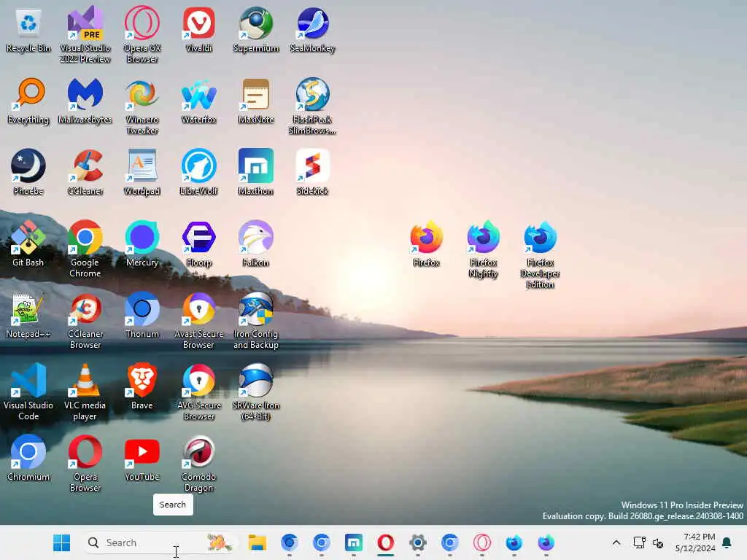Switch to Opera GX in the taskbar
Screen dimensions: 747x560
(481, 542)
